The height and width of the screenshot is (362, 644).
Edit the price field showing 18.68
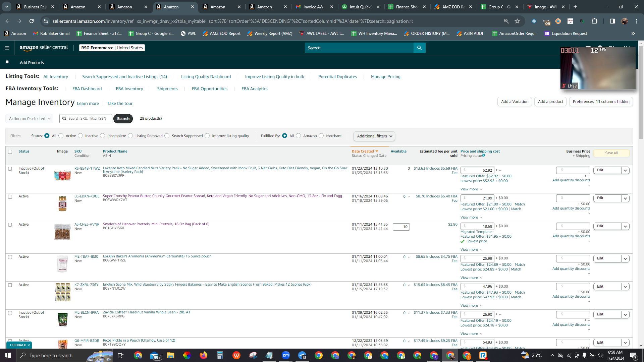477,227
